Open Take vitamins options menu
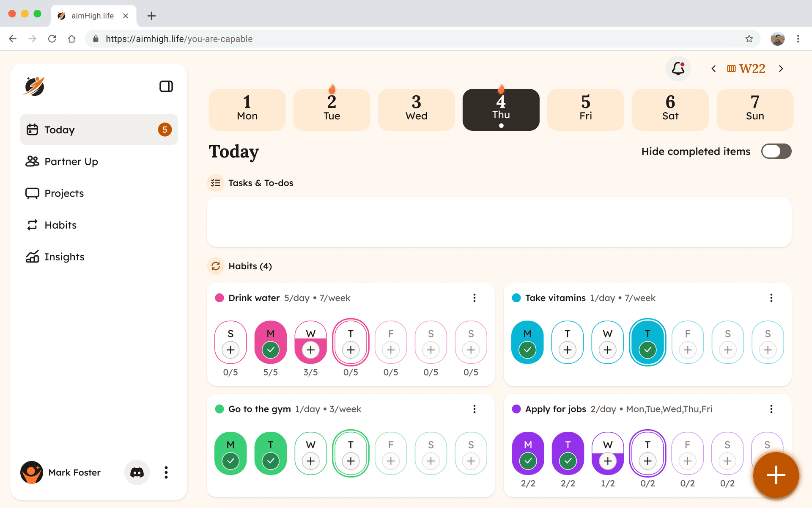 [x=771, y=298]
